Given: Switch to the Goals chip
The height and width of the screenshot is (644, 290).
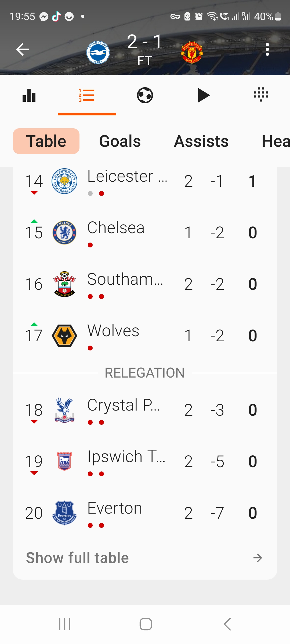Looking at the screenshot, I should (120, 141).
